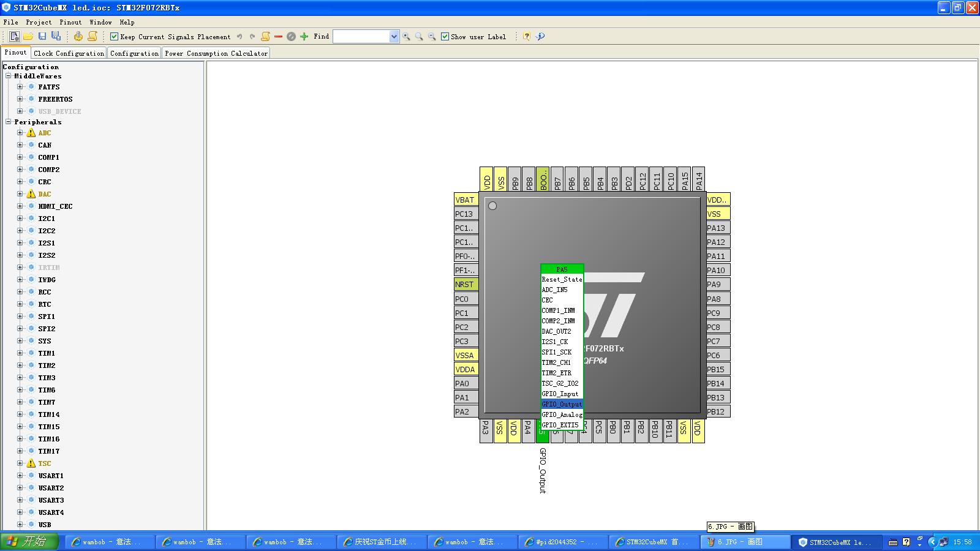The width and height of the screenshot is (980, 551).
Task: Collapse the MiddleWares tree node
Action: [x=9, y=76]
